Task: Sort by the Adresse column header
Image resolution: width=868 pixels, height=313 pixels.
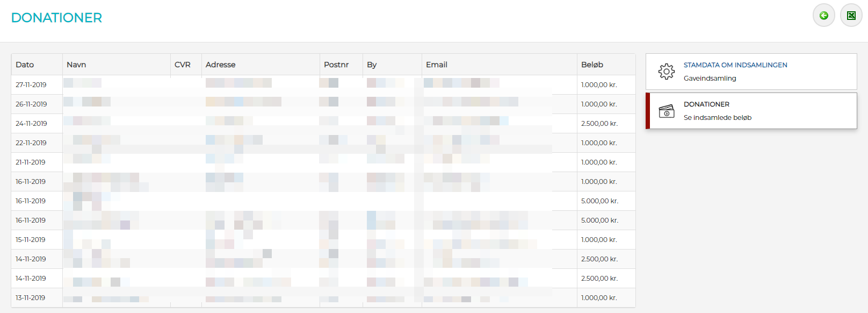Action: 220,65
